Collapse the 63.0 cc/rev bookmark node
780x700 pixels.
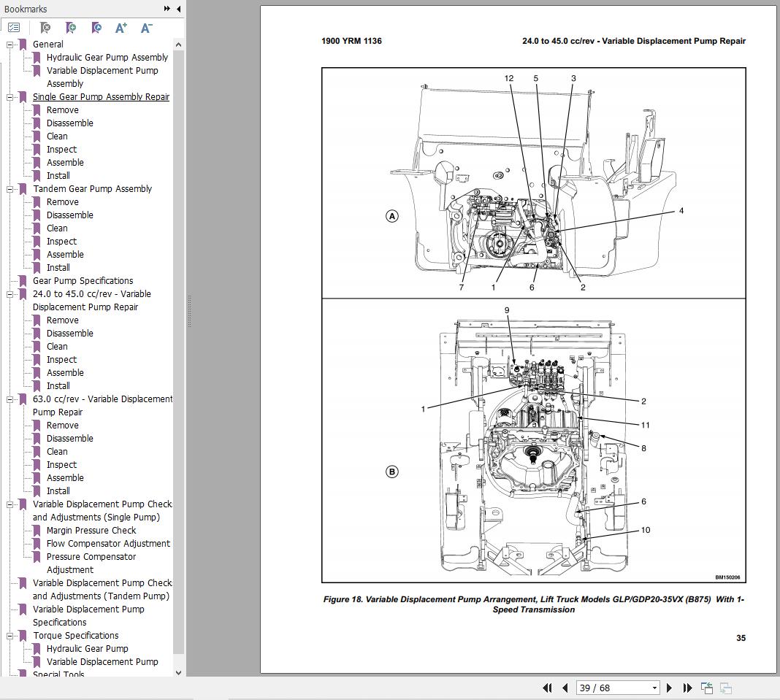coord(9,400)
